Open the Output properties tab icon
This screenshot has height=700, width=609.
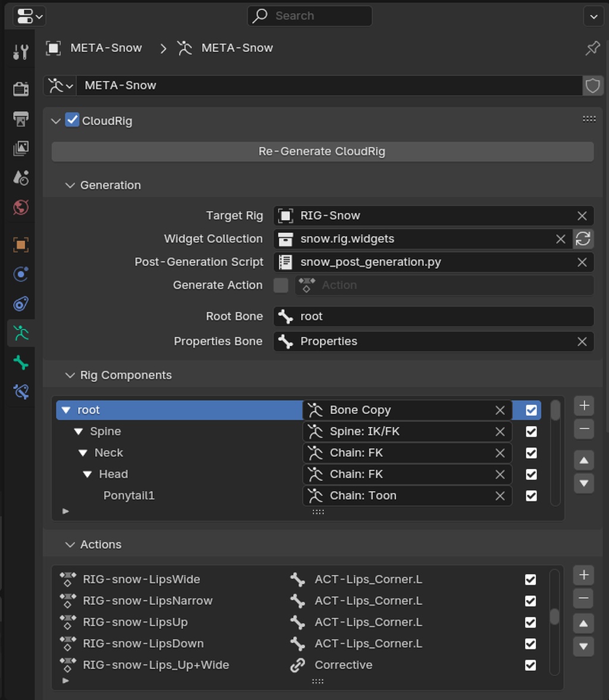[21, 118]
